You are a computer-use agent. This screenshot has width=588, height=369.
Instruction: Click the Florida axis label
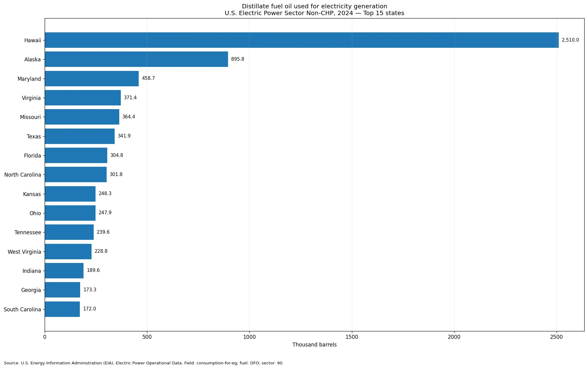pyautogui.click(x=33, y=156)
